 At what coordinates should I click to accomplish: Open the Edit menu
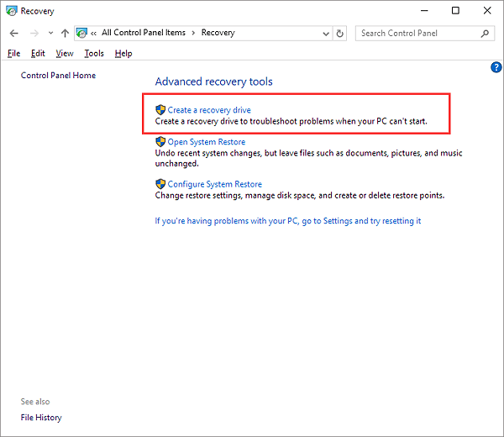pyautogui.click(x=38, y=54)
